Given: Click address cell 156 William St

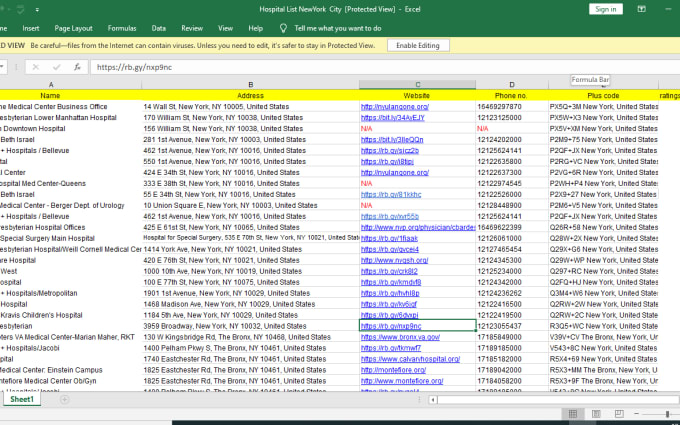Looking at the screenshot, I should pyautogui.click(x=250, y=129).
